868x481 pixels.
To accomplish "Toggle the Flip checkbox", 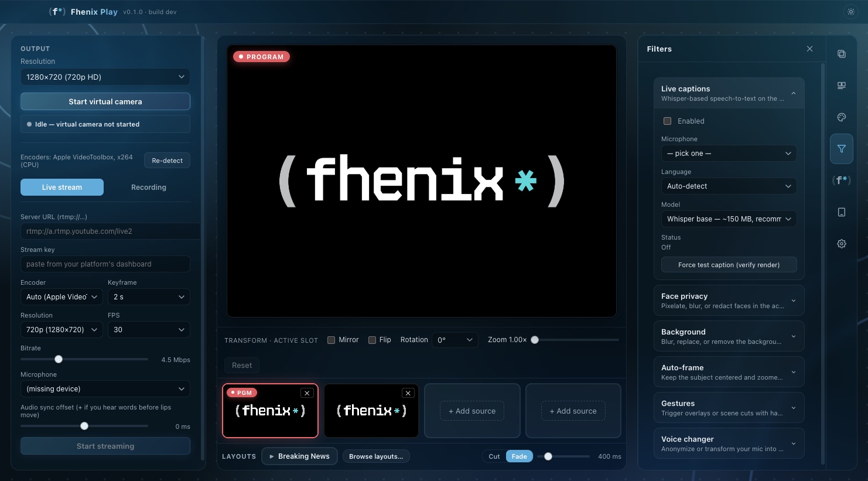I will pyautogui.click(x=372, y=340).
